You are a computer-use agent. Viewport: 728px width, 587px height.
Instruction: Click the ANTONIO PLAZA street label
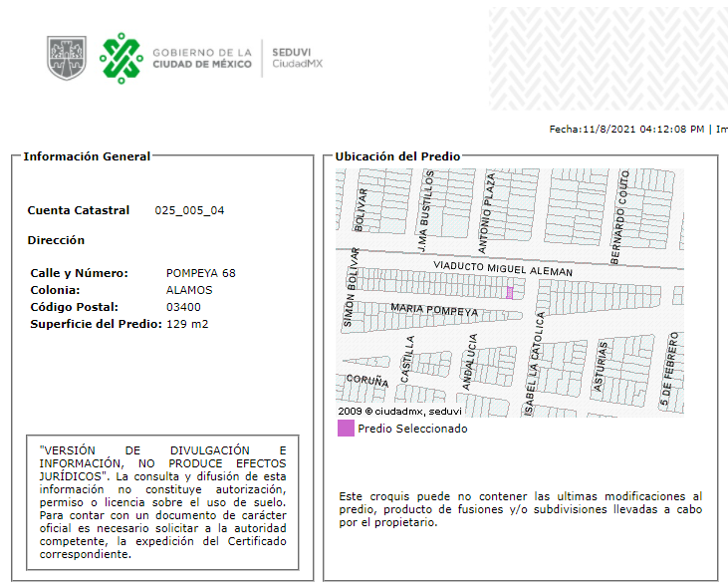tap(487, 213)
